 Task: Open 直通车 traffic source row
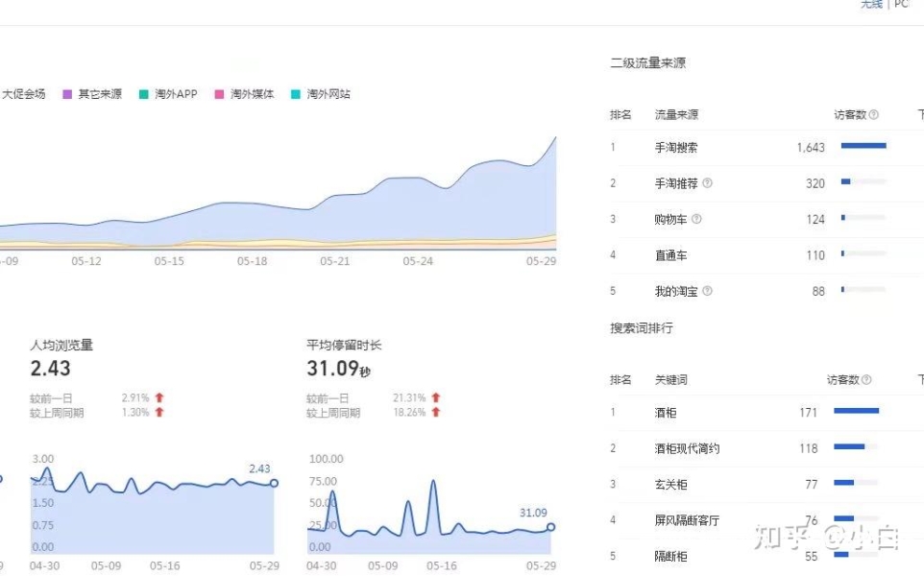click(x=670, y=255)
